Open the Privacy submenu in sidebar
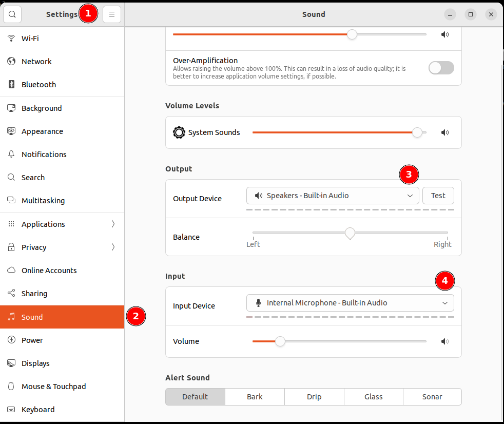 click(x=62, y=247)
